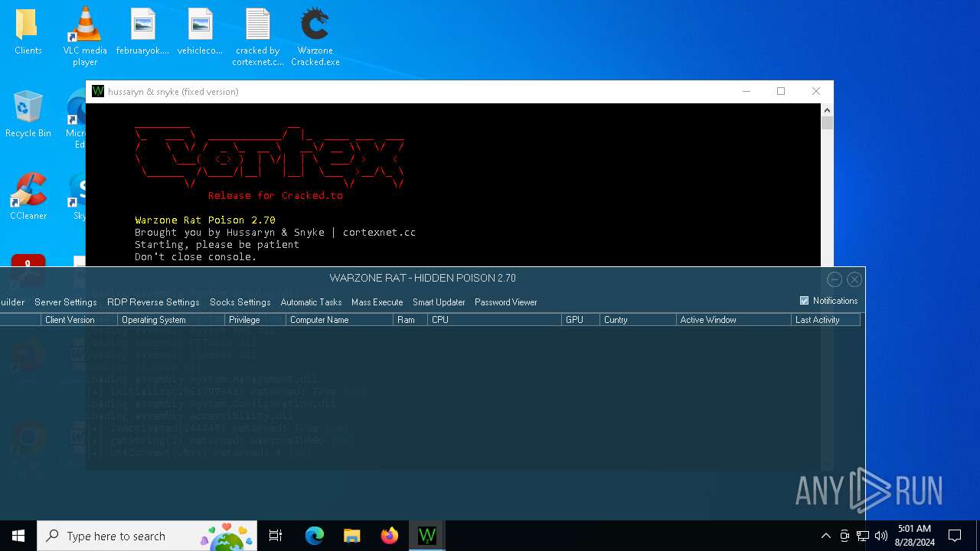Image resolution: width=980 pixels, height=551 pixels.
Task: Open the Server Settings menu
Action: 65,302
